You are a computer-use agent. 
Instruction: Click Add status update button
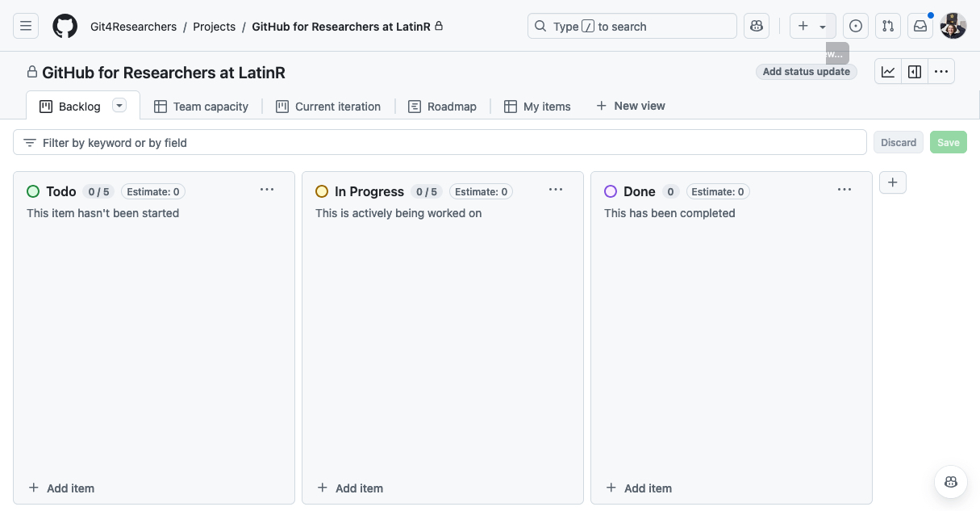pos(806,72)
